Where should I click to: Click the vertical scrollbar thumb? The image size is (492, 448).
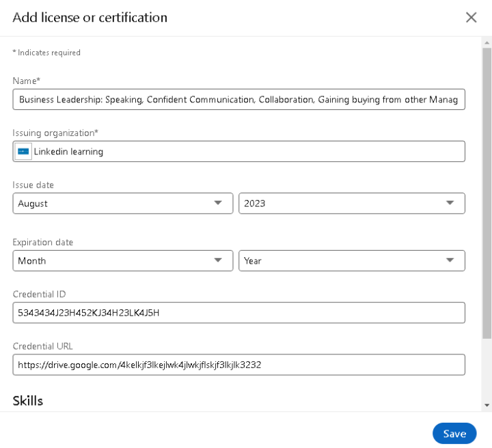487,193
